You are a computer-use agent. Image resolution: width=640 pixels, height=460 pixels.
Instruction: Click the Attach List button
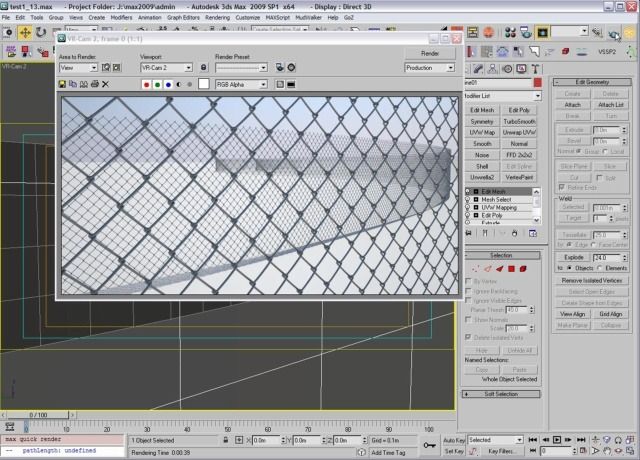(x=611, y=105)
